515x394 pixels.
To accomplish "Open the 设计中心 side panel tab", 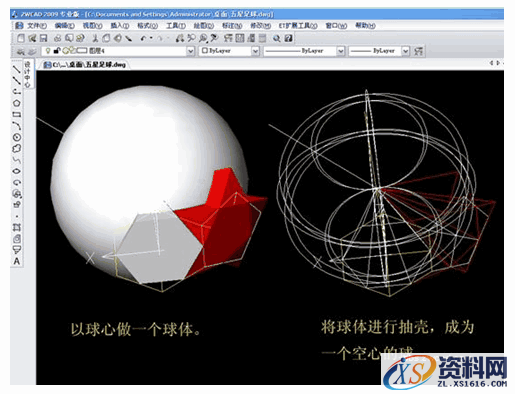I will point(28,74).
